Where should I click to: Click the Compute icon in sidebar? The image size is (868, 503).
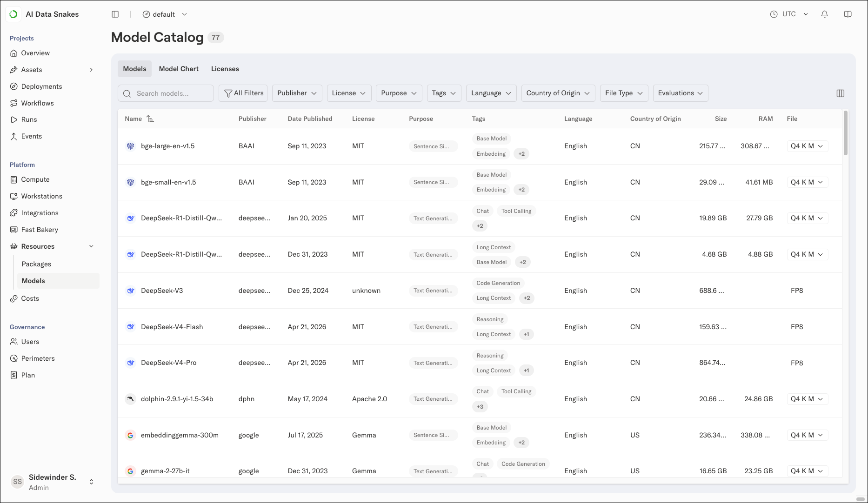point(14,179)
